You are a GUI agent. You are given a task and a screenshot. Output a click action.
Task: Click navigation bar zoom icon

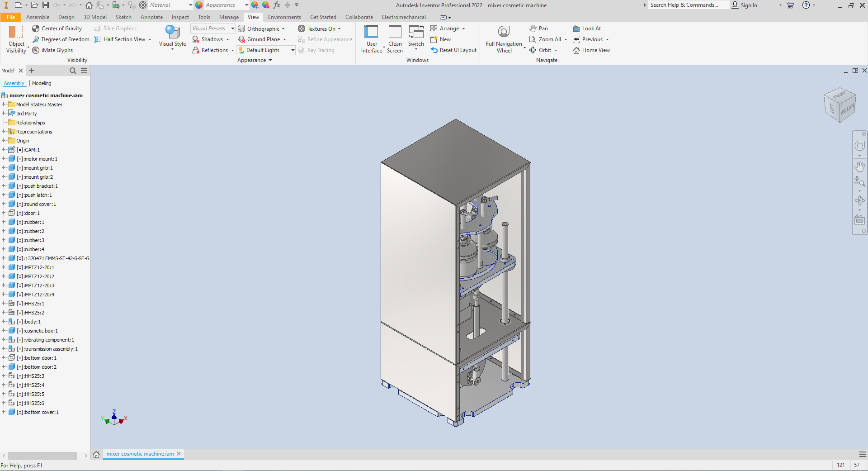point(859,182)
